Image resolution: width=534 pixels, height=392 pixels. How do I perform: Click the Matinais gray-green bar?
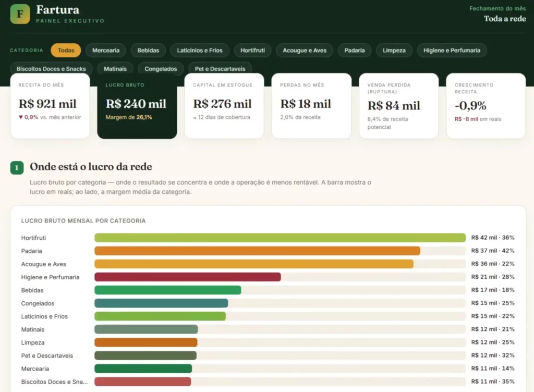(x=146, y=329)
